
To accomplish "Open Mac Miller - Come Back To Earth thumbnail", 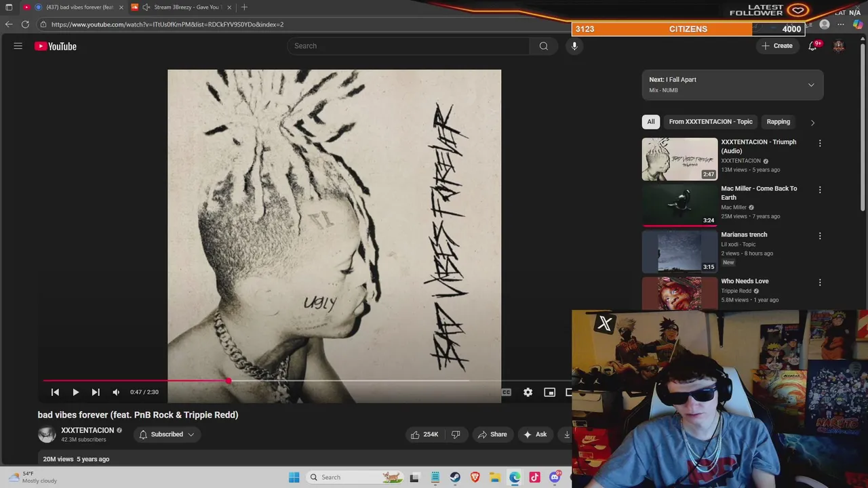I will pyautogui.click(x=679, y=205).
